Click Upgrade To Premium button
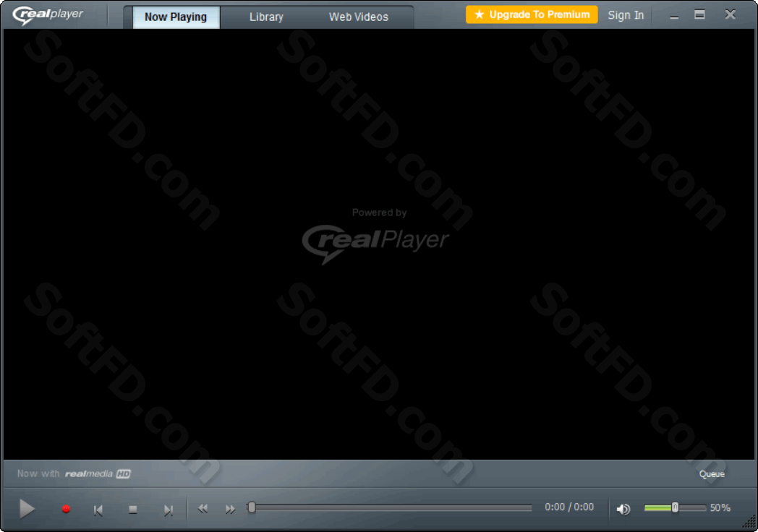 click(x=532, y=14)
